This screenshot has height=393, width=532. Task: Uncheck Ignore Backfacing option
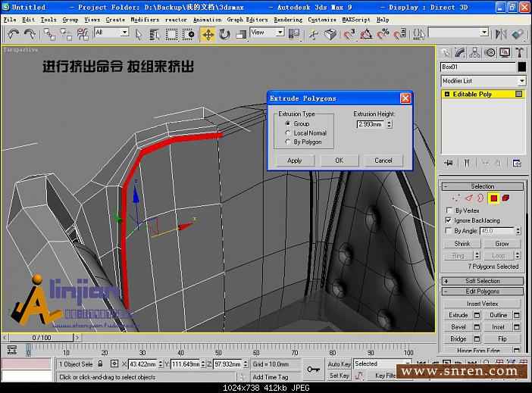[x=449, y=220]
